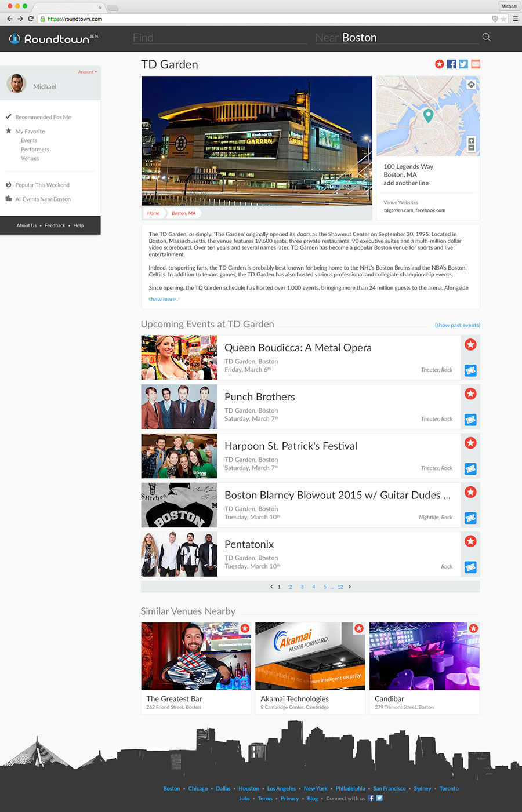Get tickets for Boston Blarney Blowout
522x812 pixels.
point(470,518)
